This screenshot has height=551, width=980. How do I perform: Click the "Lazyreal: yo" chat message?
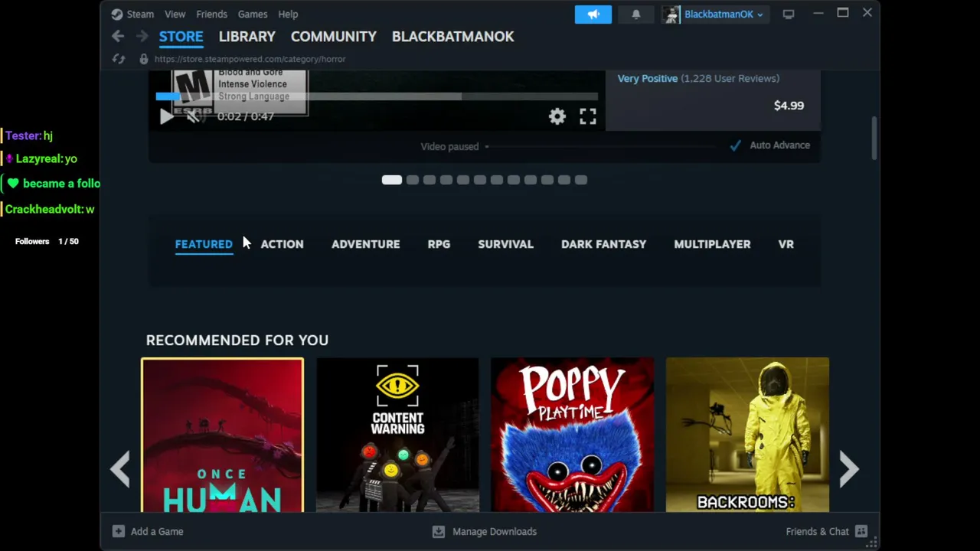click(x=41, y=158)
